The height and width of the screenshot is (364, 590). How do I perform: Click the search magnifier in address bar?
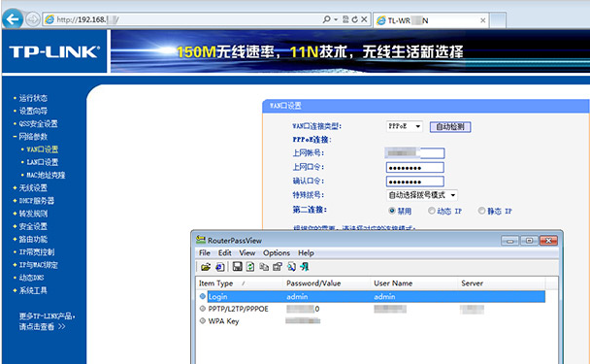tap(326, 19)
